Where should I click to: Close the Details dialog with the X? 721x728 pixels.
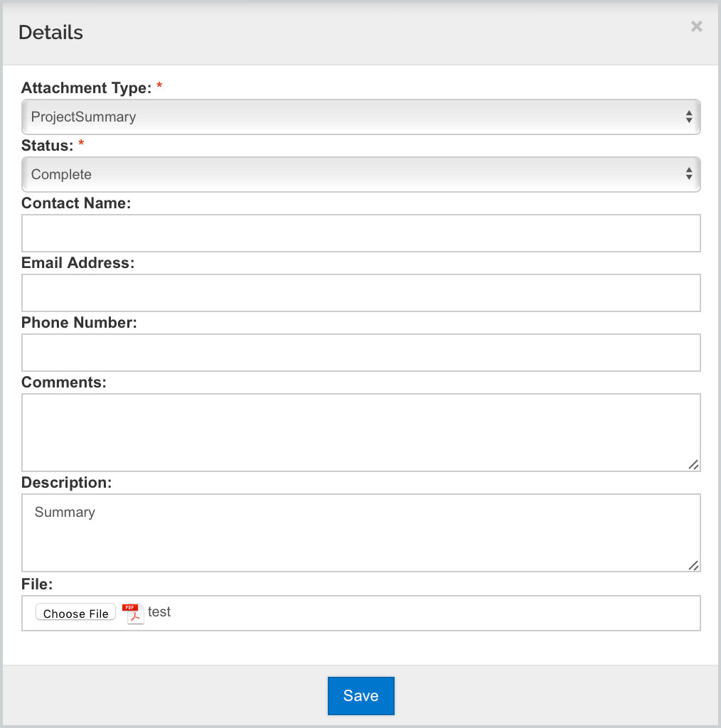click(x=696, y=26)
